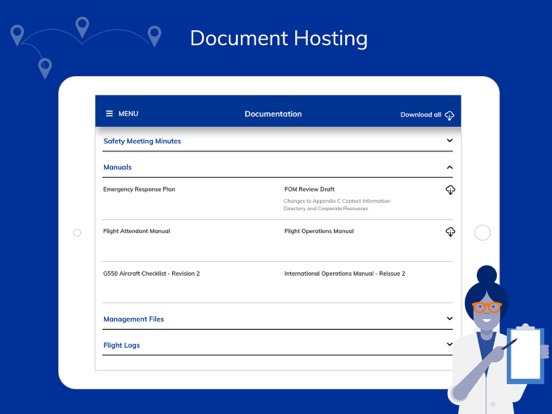Click the Download all text button
552x414 pixels.
[x=421, y=115]
